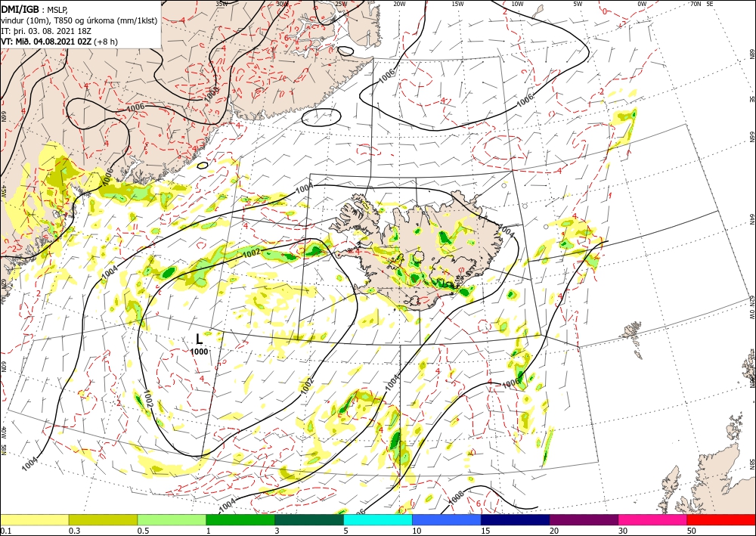Select the purple 20–30 legend color band
The height and width of the screenshot is (536, 756).
click(x=584, y=519)
